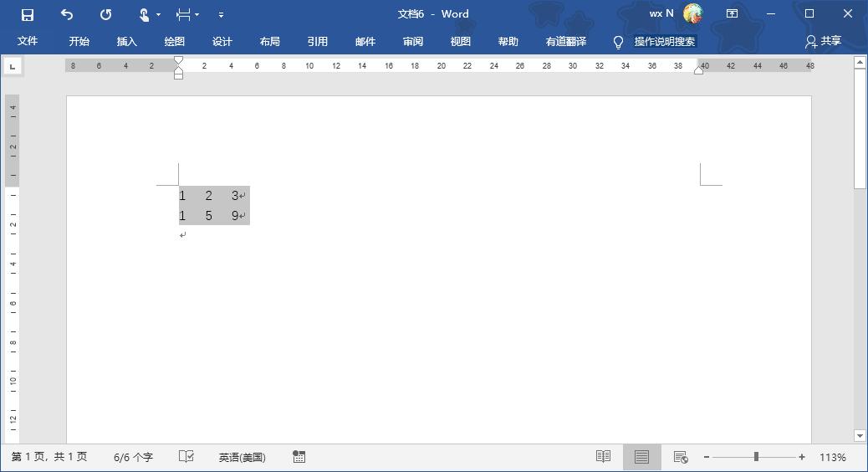Switch to Read Mode view
Image resolution: width=868 pixels, height=472 pixels.
(x=604, y=456)
